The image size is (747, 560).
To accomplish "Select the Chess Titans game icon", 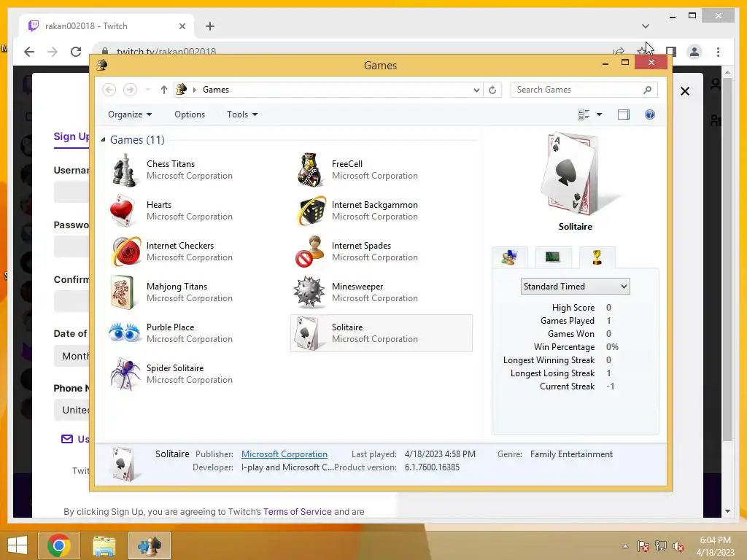I will (x=124, y=170).
